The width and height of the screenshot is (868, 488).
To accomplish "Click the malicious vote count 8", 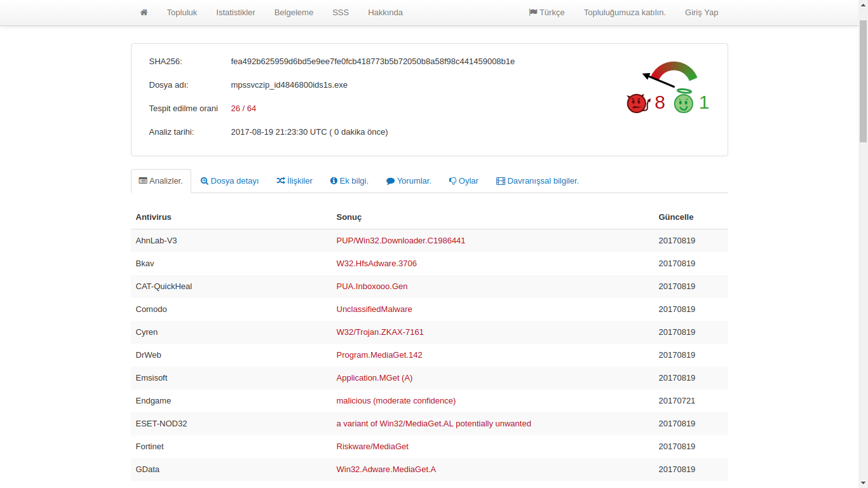I will 660,102.
